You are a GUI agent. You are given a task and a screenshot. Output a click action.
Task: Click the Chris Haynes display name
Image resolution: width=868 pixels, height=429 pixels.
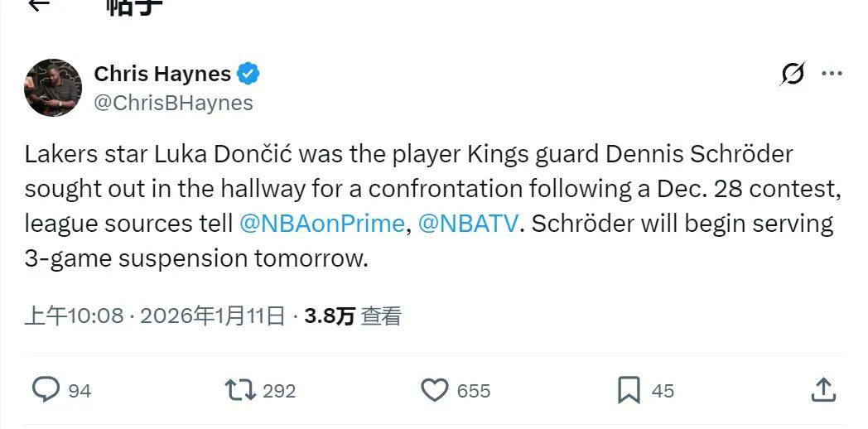point(162,74)
